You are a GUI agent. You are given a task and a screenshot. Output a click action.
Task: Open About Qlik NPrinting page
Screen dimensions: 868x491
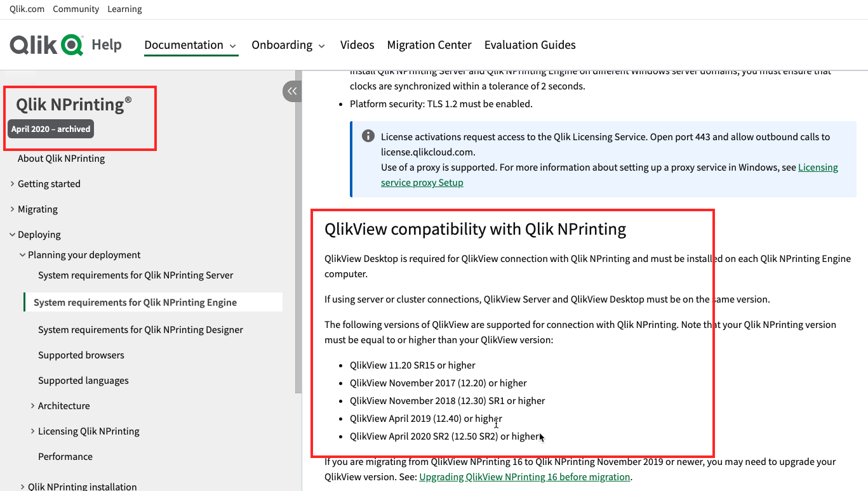pos(61,159)
